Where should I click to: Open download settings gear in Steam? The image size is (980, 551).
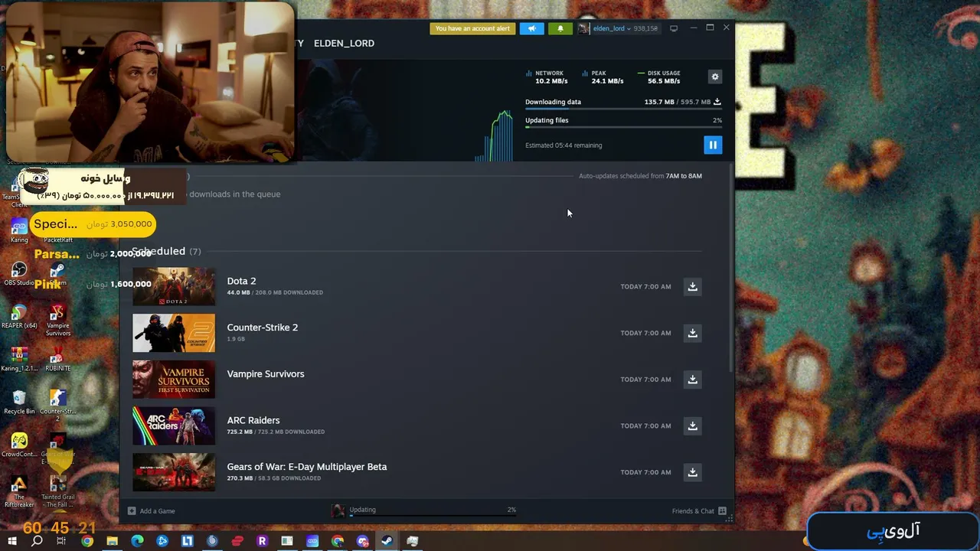click(x=715, y=77)
